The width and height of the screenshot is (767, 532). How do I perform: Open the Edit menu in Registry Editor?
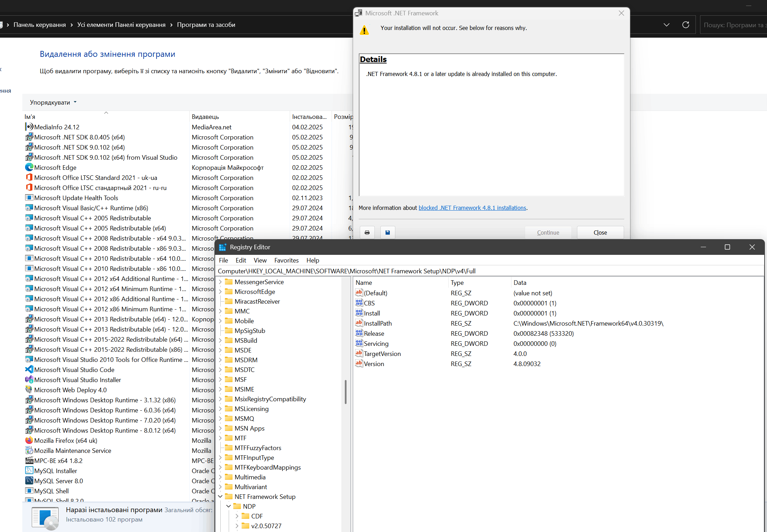[241, 260]
